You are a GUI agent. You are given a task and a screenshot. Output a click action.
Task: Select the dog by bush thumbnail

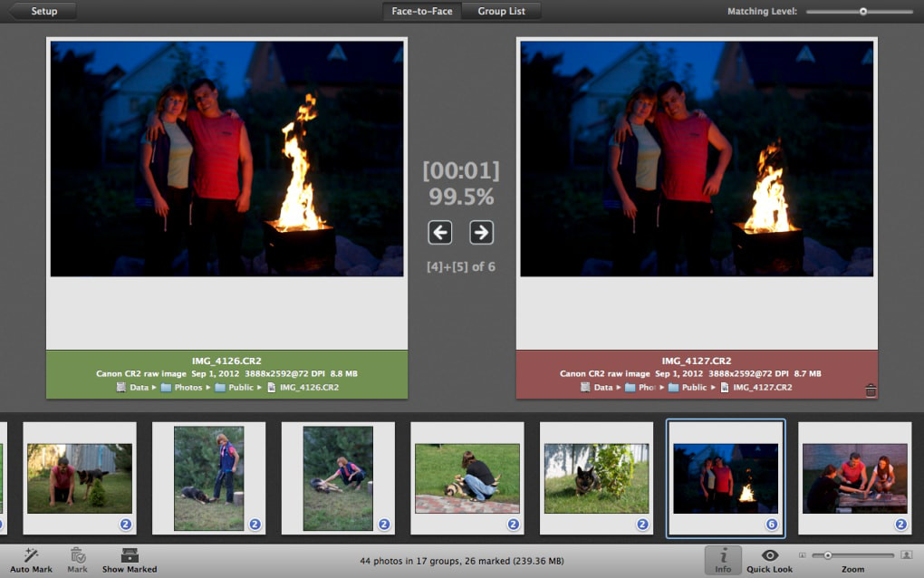coord(596,478)
